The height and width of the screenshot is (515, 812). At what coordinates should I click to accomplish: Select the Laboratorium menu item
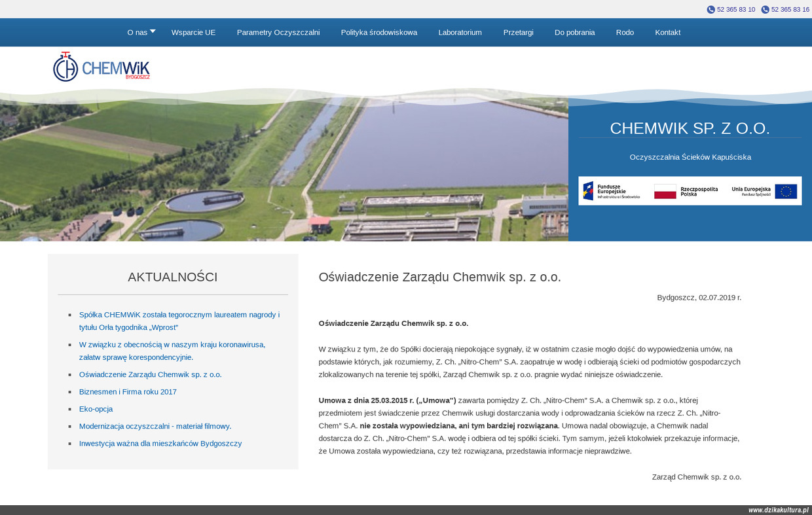click(x=460, y=32)
